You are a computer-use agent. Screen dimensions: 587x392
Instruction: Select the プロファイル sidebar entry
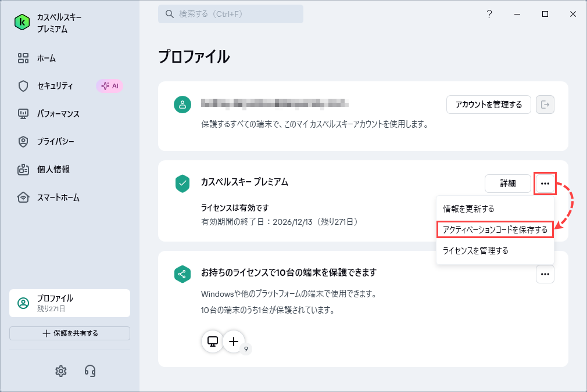click(70, 303)
